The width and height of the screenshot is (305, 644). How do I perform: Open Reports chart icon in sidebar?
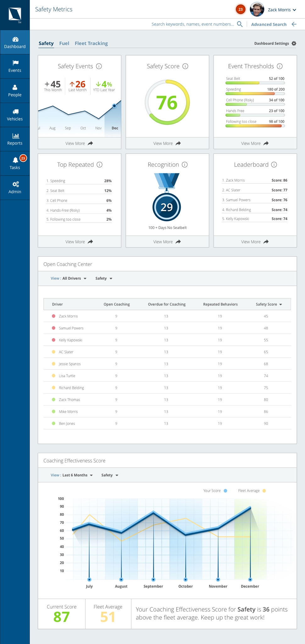coord(15,136)
